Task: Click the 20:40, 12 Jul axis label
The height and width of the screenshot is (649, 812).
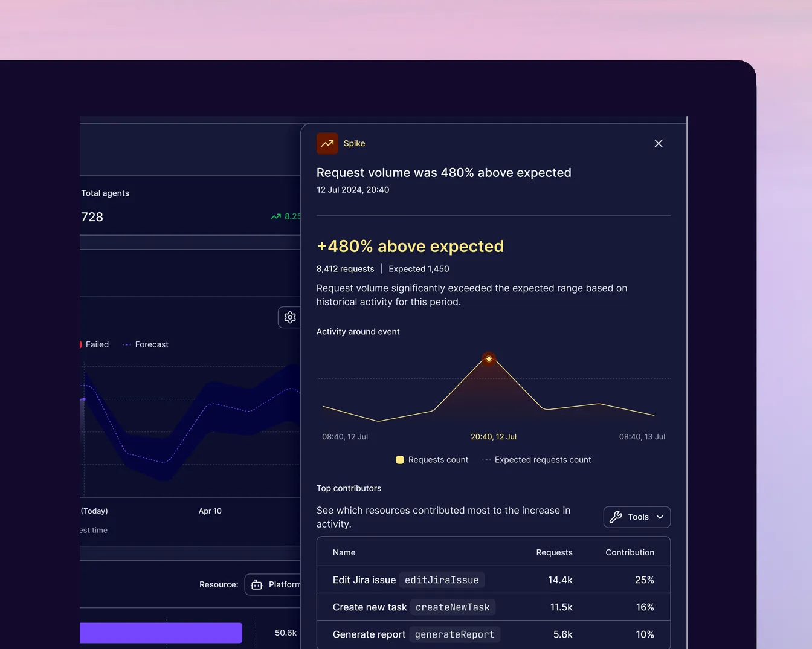Action: pos(494,436)
